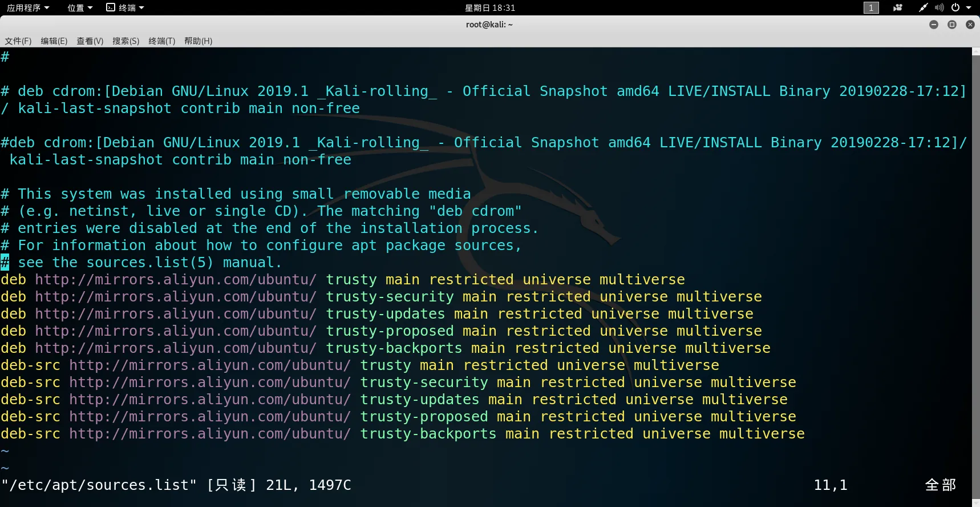Open the 帮助(H) menu
Screen dimensions: 980x507
pos(199,41)
